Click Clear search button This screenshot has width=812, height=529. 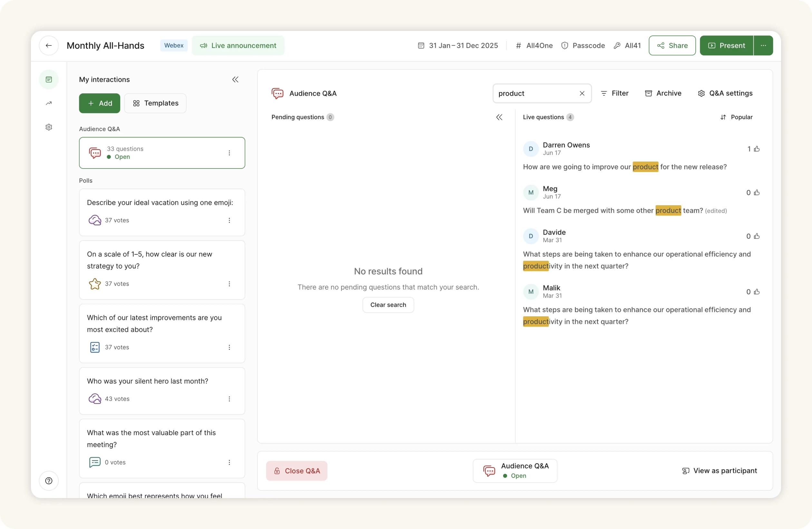388,305
